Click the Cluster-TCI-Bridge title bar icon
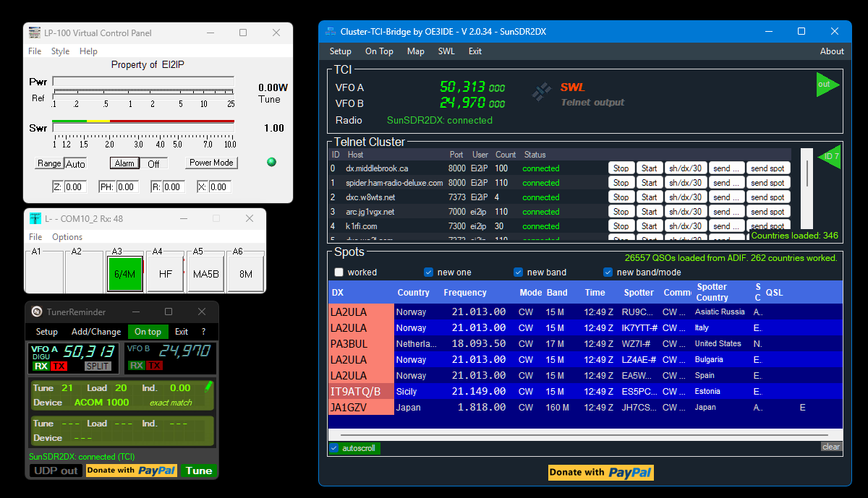The width and height of the screenshot is (868, 498). (x=331, y=31)
